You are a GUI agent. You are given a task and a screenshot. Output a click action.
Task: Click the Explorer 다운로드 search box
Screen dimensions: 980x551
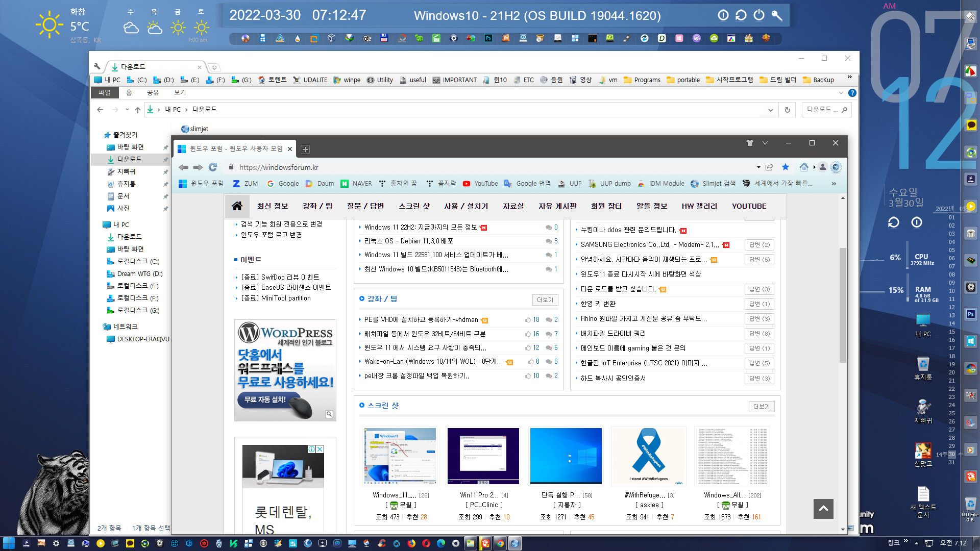(x=826, y=110)
